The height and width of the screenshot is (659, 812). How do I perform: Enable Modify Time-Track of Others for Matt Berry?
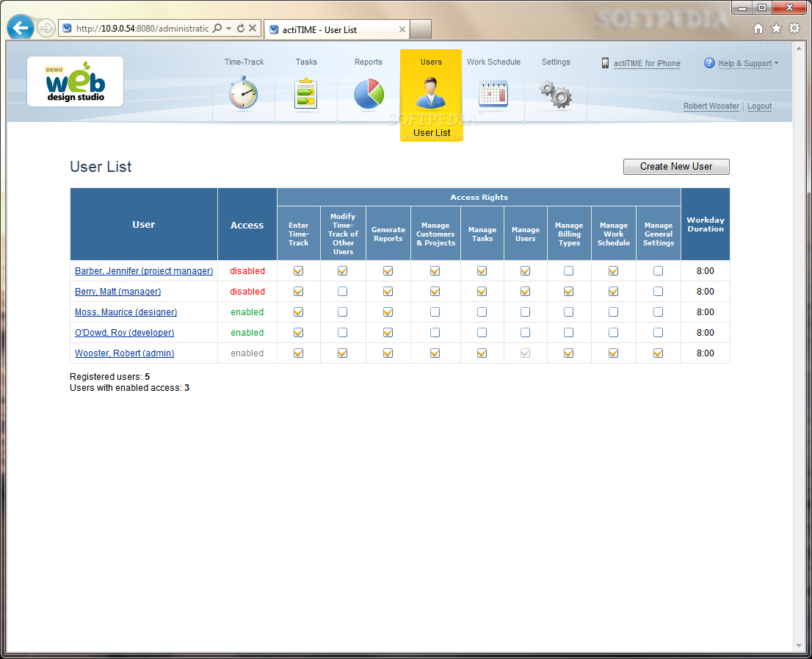343,292
